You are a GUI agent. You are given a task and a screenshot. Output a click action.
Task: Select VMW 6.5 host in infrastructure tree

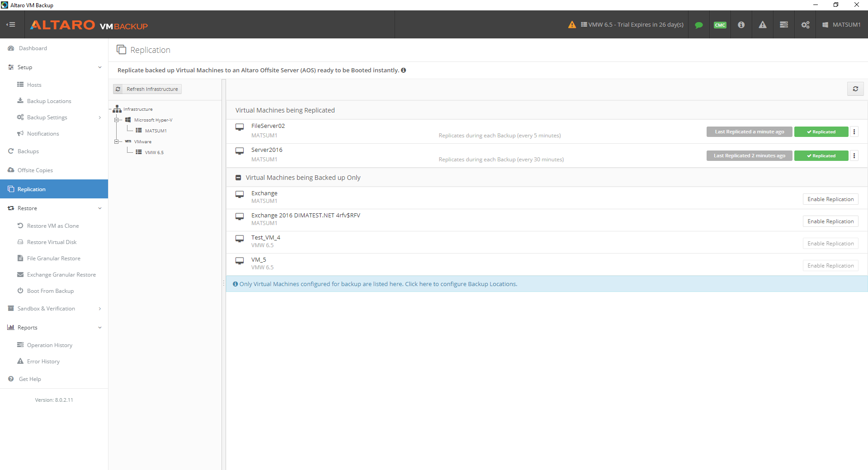[154, 152]
